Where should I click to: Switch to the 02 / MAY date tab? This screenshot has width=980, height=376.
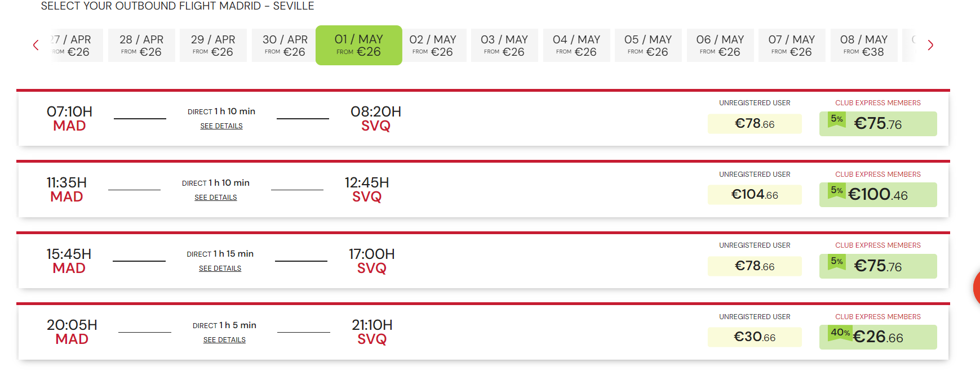pyautogui.click(x=433, y=45)
